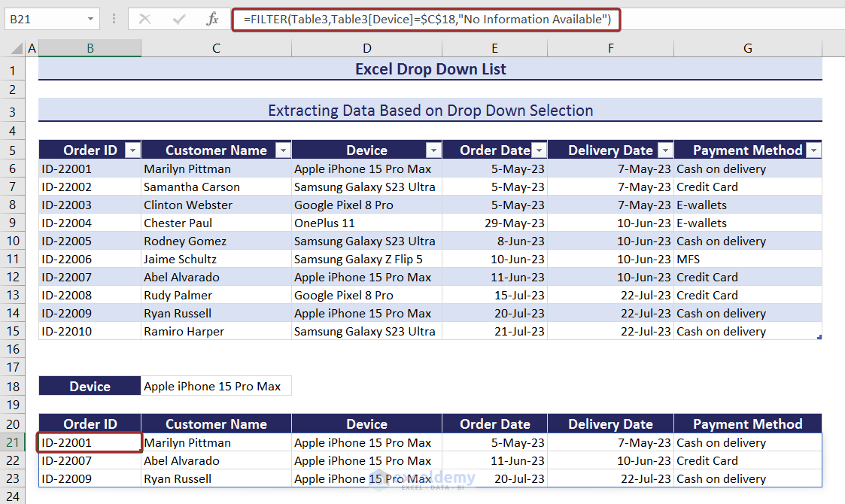Viewport: 845px width, 504px height.
Task: Select row 21 header
Action: coord(12,442)
